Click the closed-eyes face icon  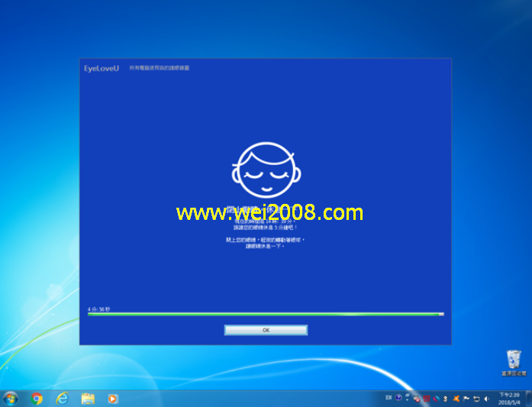266,170
